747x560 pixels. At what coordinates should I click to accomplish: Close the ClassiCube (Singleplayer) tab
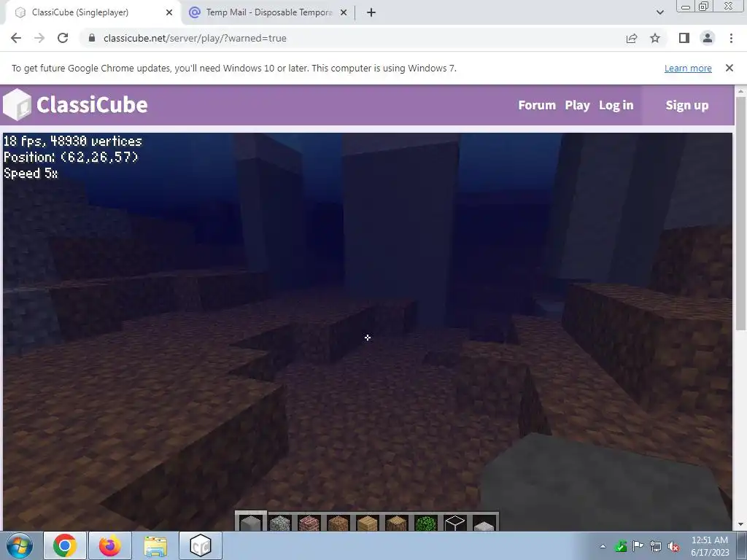click(x=169, y=12)
